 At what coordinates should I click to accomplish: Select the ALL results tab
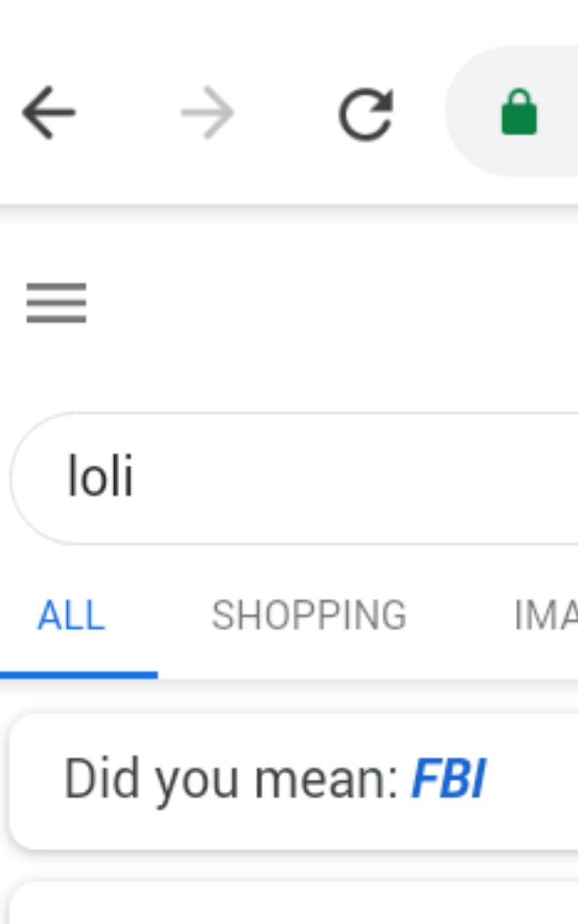click(x=71, y=615)
